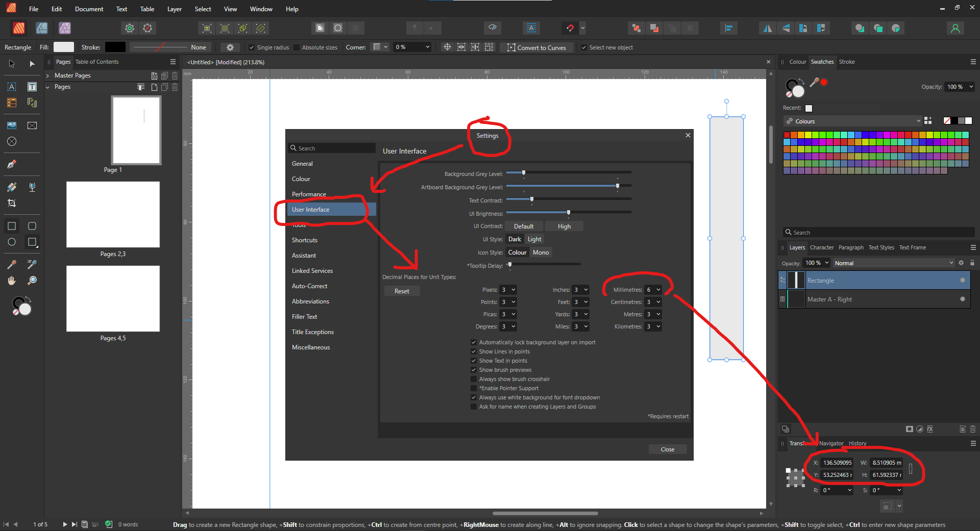This screenshot has width=980, height=531.
Task: Switch to the Publisher persona icon
Action: [19, 28]
